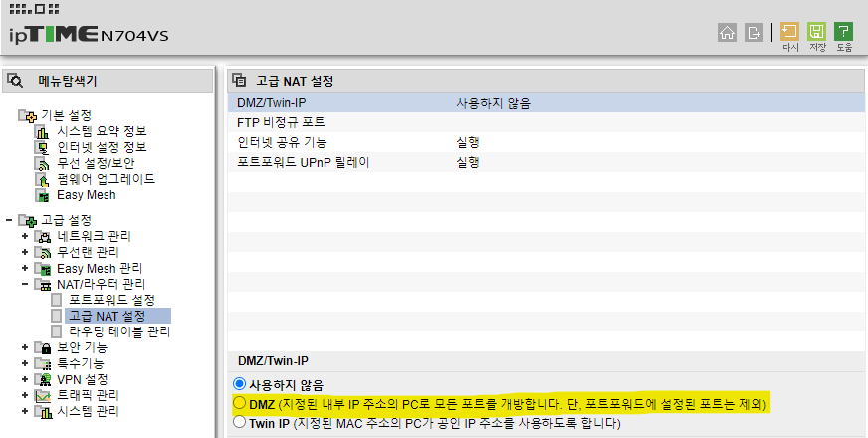
Task: Open the 도움 help icon
Action: (844, 31)
